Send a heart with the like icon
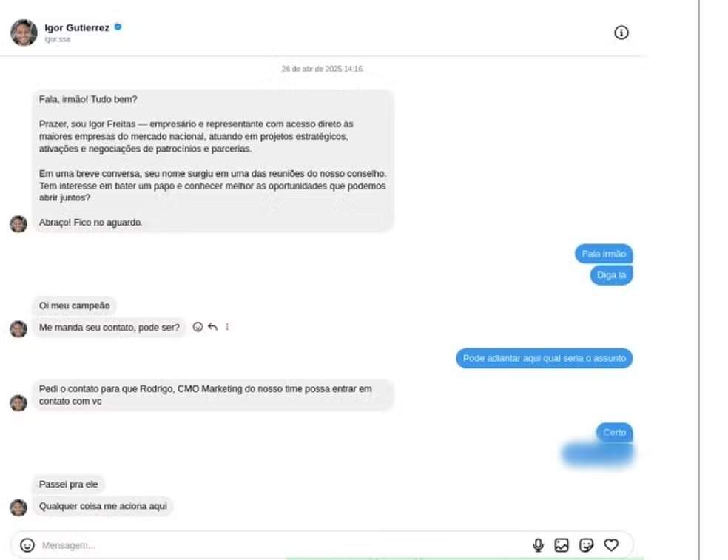The width and height of the screenshot is (728, 560). [x=611, y=544]
